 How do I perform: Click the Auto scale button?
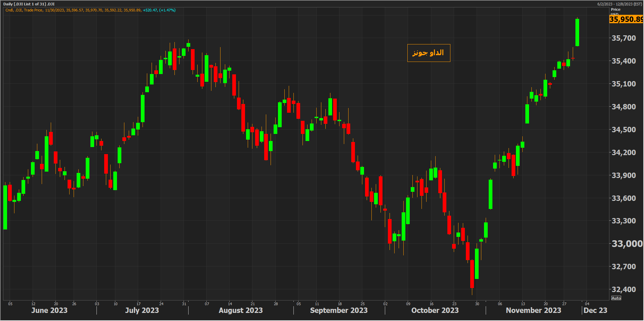point(616,298)
